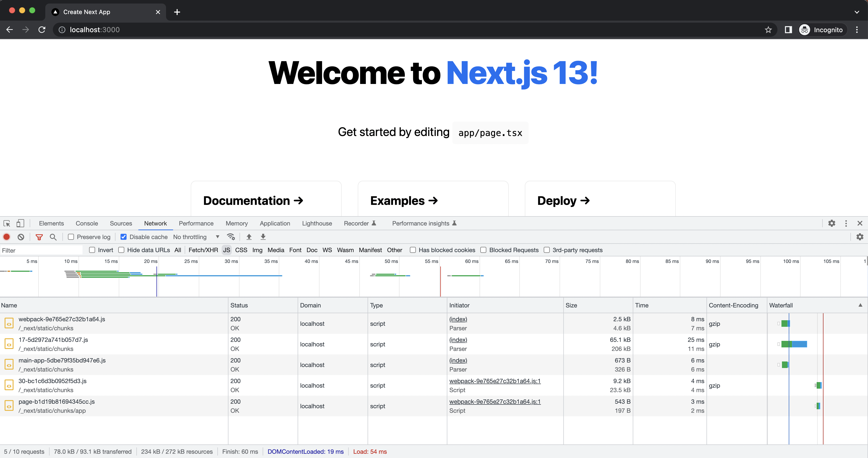Open the Performance tab
Screen dimensions: 868x458
(196, 223)
